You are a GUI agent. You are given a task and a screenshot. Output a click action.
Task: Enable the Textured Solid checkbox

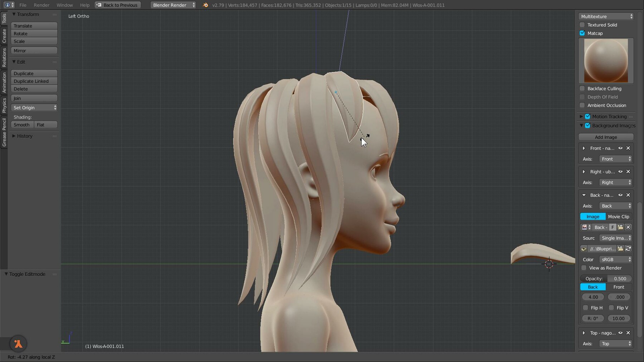click(x=582, y=25)
